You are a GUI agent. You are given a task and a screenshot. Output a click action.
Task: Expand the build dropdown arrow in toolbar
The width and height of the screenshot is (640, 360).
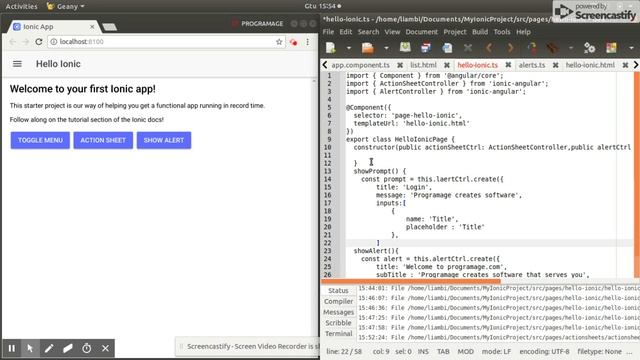pyautogui.click(x=571, y=48)
